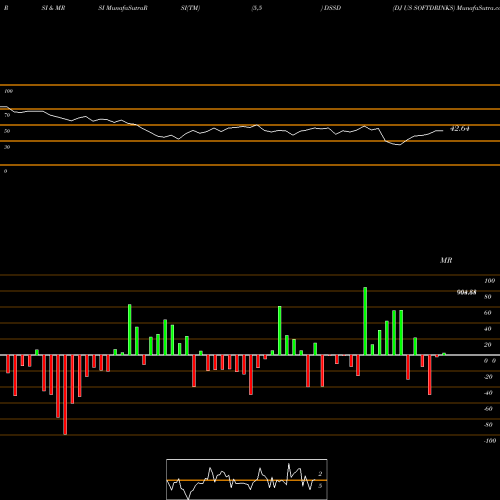The width and height of the screenshot is (500, 500).
Task: Click the 20 label on MR axis
Action: point(488,345)
